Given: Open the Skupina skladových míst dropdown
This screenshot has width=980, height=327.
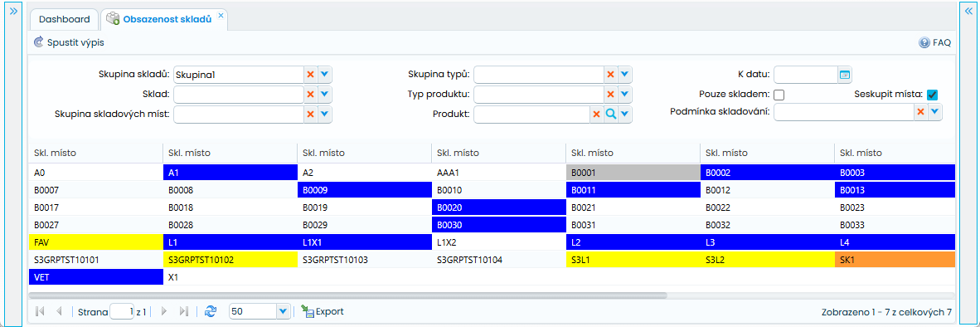Looking at the screenshot, I should click(324, 115).
